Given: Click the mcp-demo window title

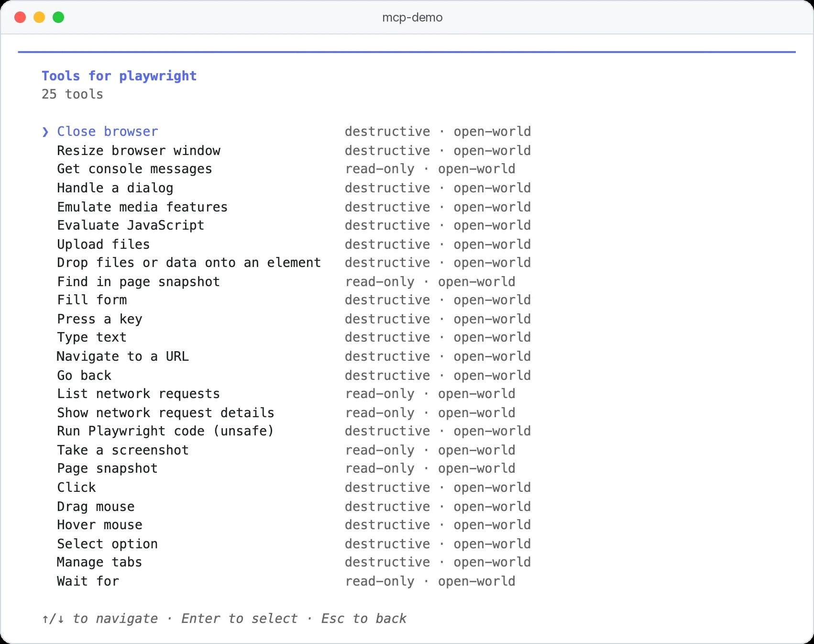Looking at the screenshot, I should pyautogui.click(x=412, y=18).
